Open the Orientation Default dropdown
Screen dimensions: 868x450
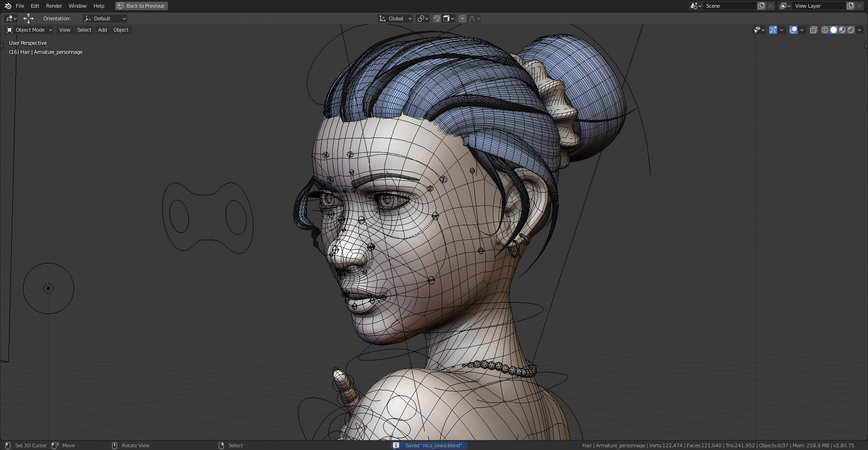(x=105, y=19)
